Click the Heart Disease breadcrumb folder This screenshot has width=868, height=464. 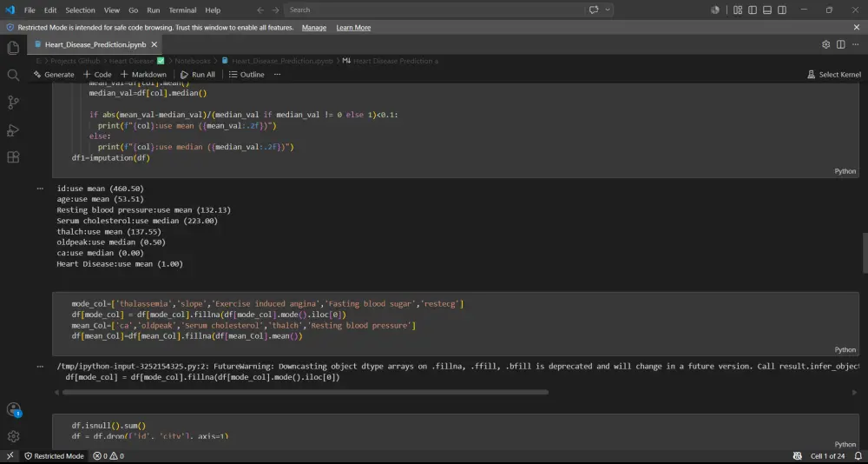(x=137, y=61)
